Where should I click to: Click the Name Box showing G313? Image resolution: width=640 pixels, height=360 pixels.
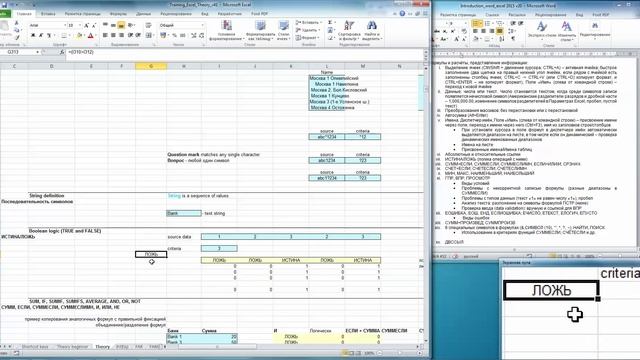coord(19,52)
